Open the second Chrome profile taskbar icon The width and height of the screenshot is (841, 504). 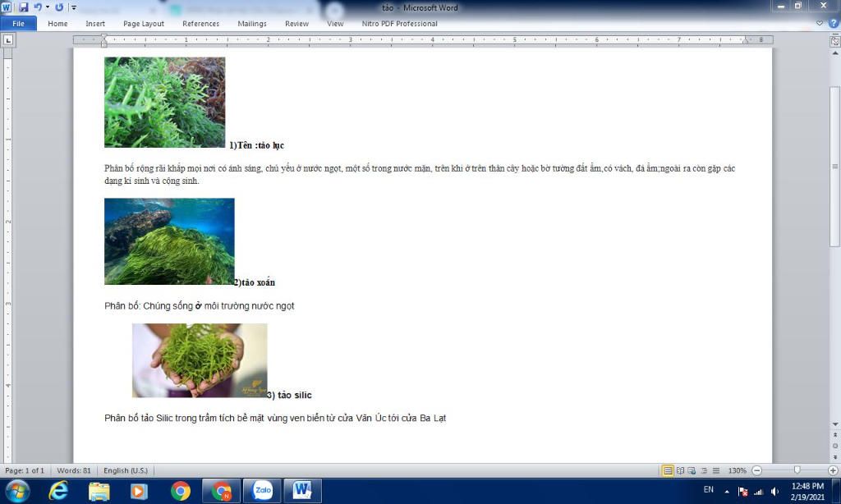pyautogui.click(x=221, y=491)
